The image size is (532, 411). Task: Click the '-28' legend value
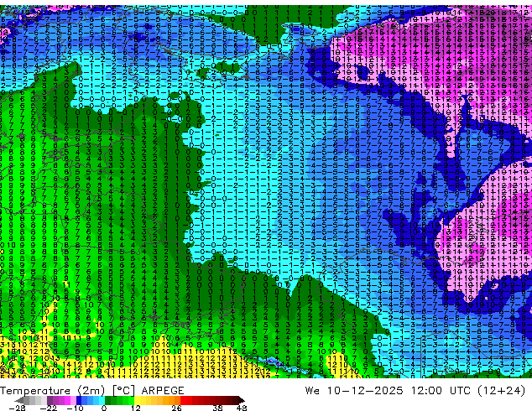[x=18, y=408]
